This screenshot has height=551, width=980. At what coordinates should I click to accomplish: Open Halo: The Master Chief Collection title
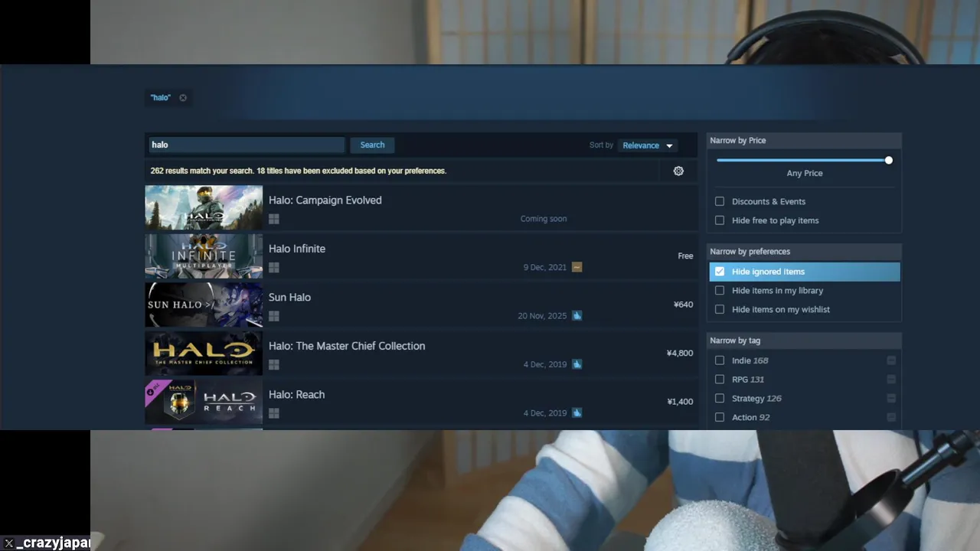point(347,346)
